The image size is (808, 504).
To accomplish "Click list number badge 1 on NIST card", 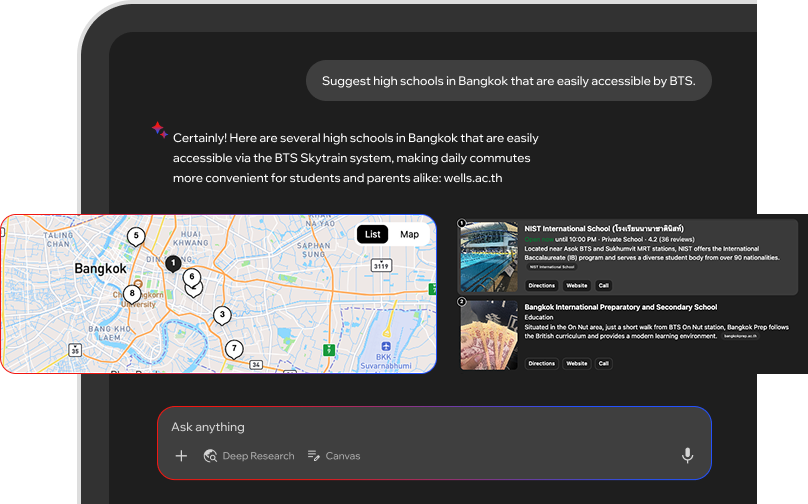I will (x=462, y=223).
